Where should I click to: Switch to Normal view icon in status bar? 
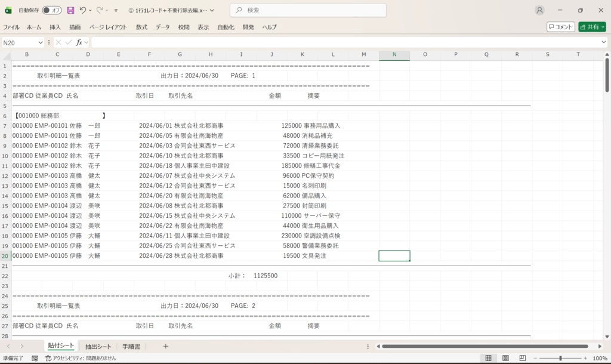click(488, 358)
